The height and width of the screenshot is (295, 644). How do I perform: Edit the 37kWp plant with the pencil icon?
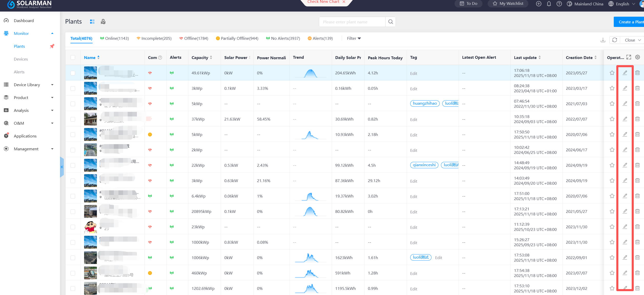[x=625, y=119]
